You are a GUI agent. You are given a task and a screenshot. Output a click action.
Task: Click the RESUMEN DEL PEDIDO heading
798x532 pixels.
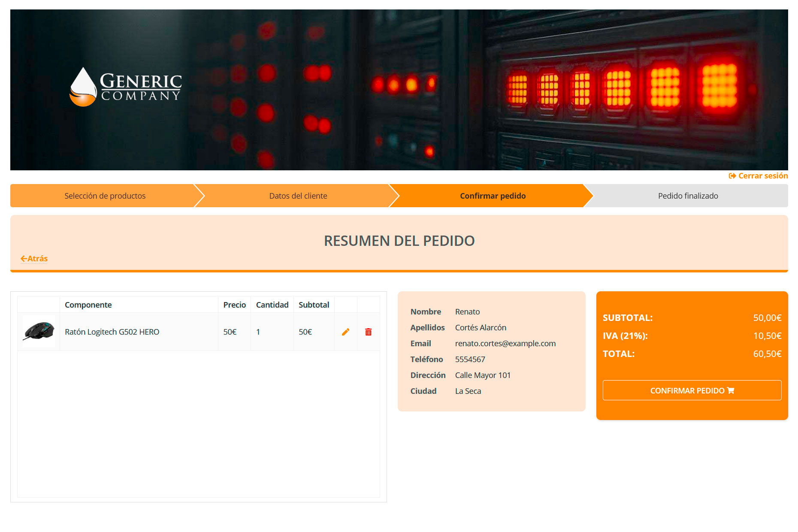(399, 241)
